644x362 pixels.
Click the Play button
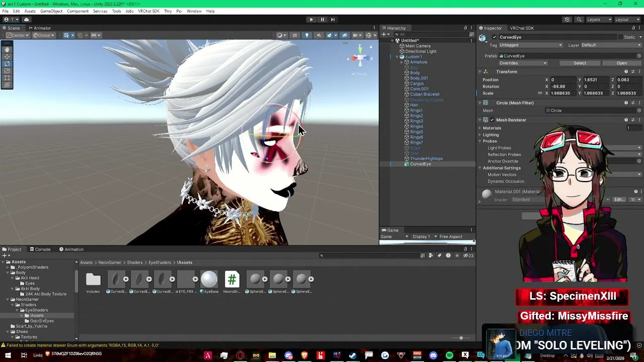[x=311, y=20]
